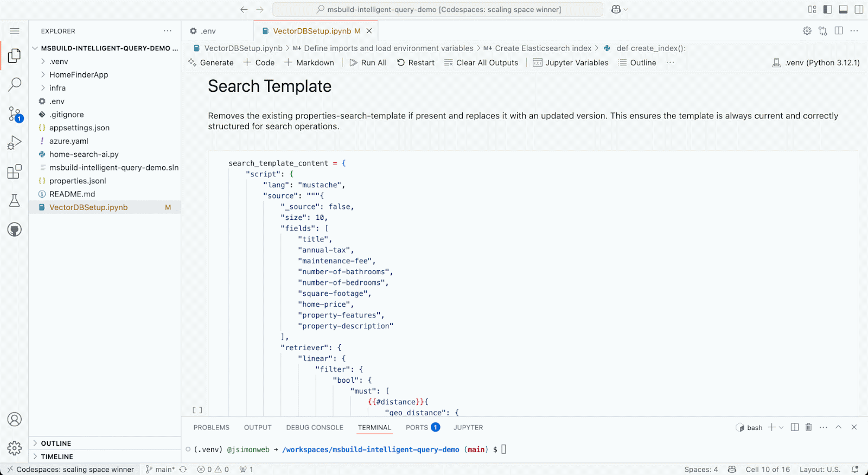Toggle the secondary side bar layout button
The height and width of the screenshot is (475, 868).
point(859,9)
